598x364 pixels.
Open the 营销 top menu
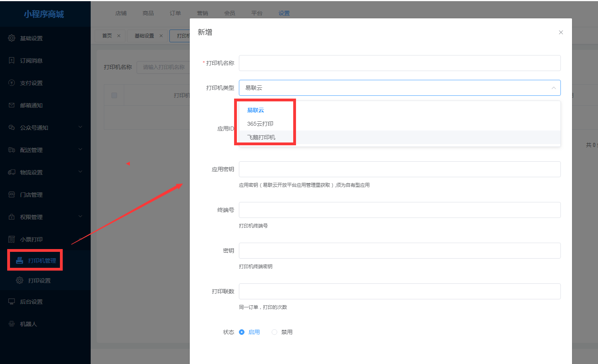pyautogui.click(x=203, y=13)
